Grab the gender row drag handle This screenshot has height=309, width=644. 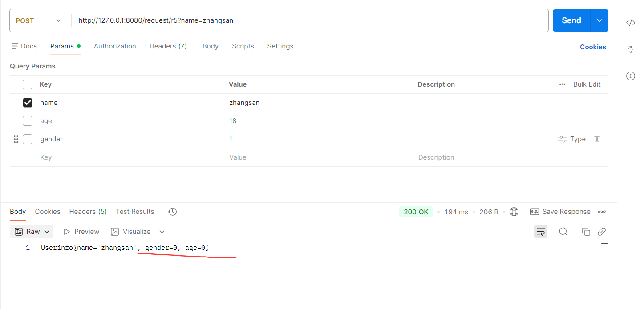[16, 139]
